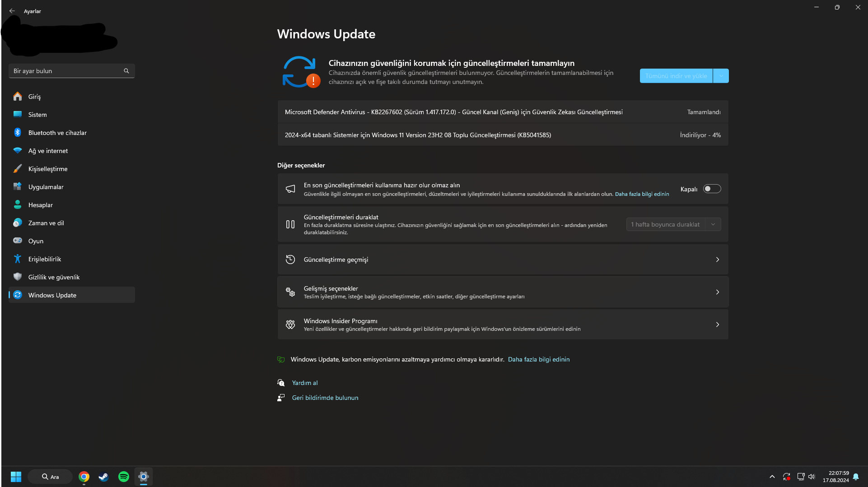This screenshot has width=868, height=487.
Task: Click the Windows Update sync icon in sidebar
Action: click(18, 295)
